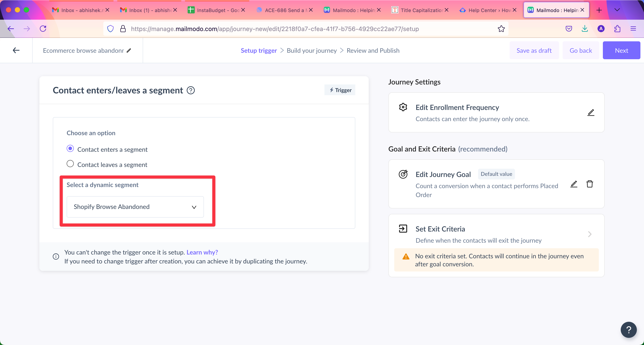The height and width of the screenshot is (345, 644).
Task: Click Setup trigger breadcrumb step
Action: tap(258, 50)
